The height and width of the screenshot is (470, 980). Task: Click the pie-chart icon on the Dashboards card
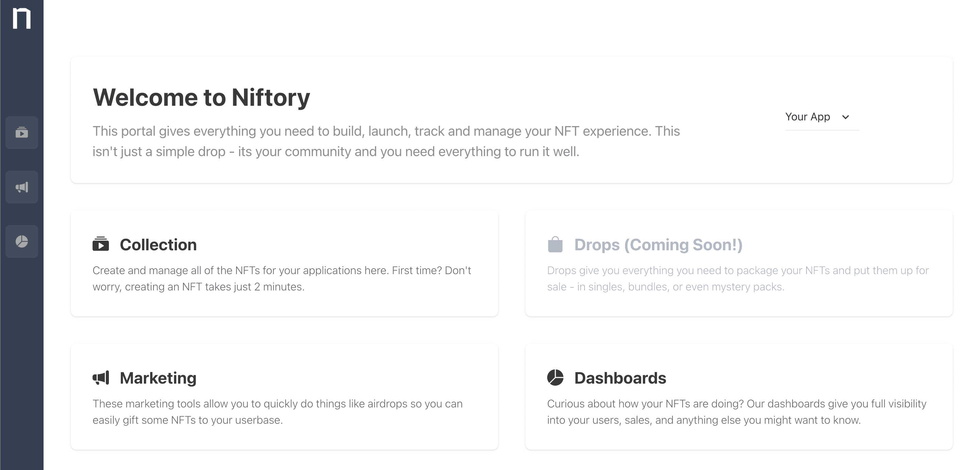(x=556, y=378)
